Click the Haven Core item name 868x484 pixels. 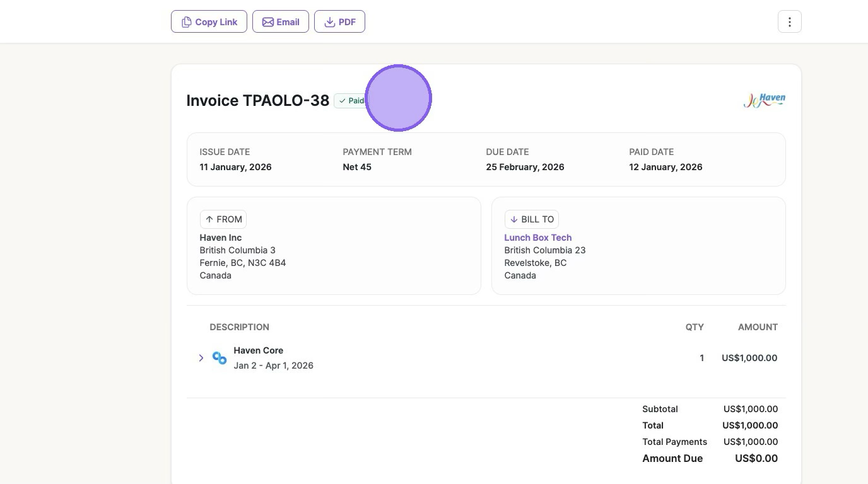tap(258, 350)
